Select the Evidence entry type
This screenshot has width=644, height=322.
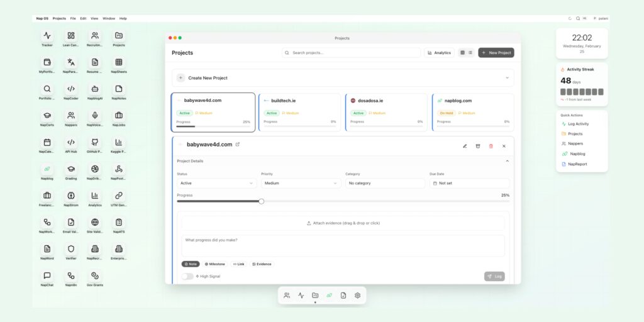[x=262, y=264]
